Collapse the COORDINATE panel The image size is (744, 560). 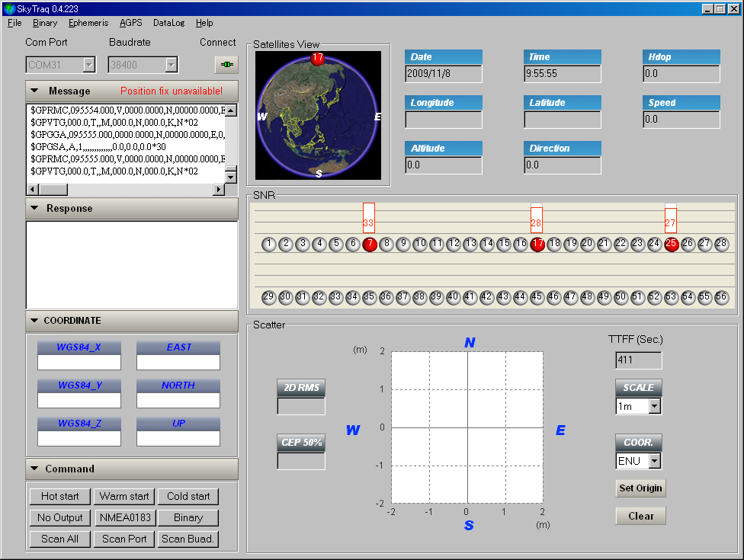[x=34, y=321]
